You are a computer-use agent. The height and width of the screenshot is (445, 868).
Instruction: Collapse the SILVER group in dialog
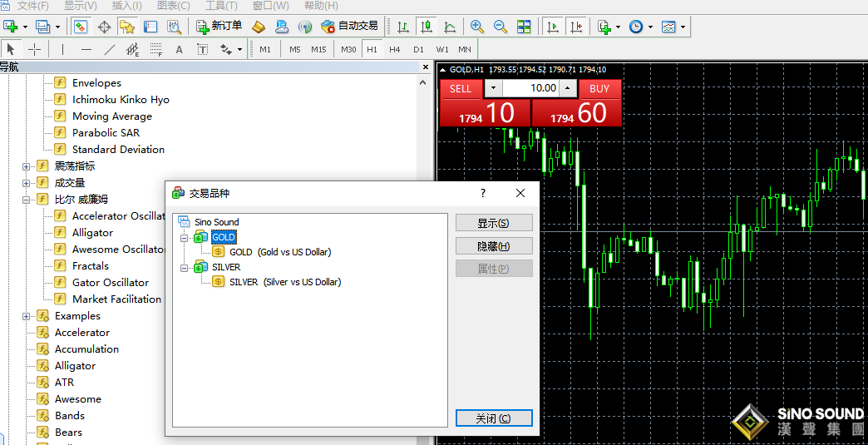(x=185, y=267)
